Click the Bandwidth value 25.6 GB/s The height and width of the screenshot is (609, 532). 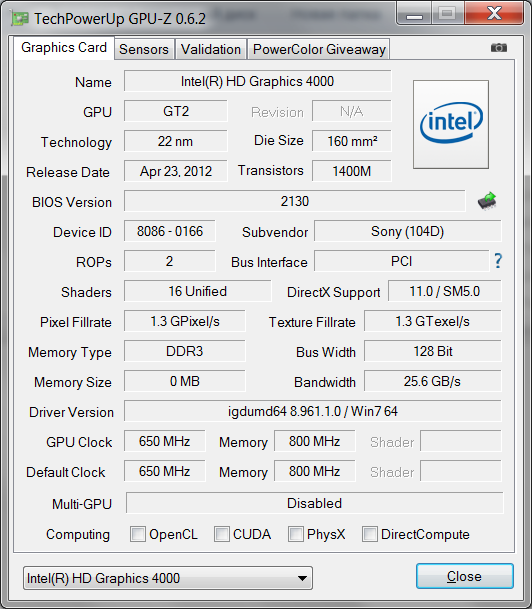433,381
